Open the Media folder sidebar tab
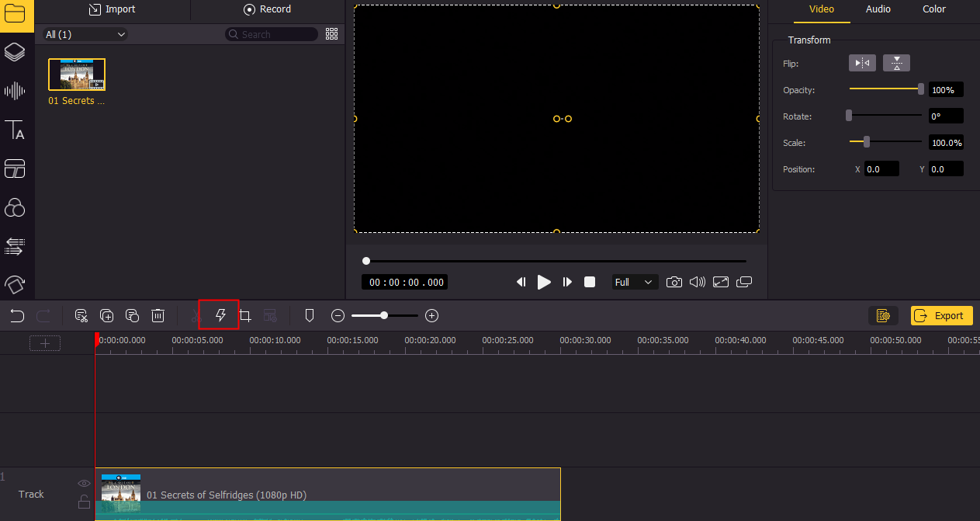The image size is (980, 521). (x=15, y=13)
